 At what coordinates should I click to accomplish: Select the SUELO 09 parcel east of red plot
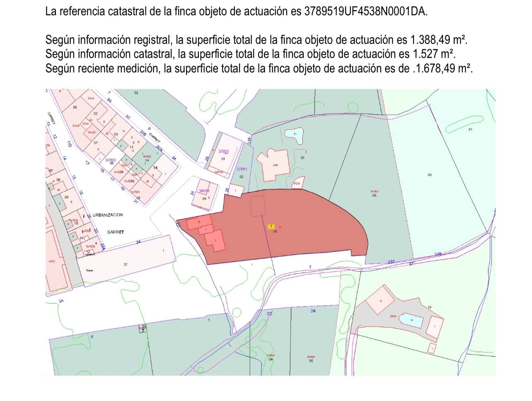pyautogui.click(x=374, y=193)
